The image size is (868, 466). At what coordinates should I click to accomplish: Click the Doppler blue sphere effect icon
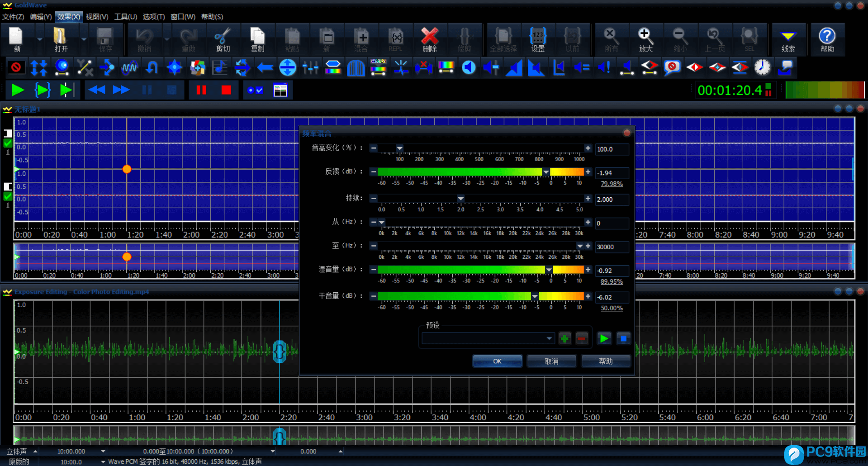tap(62, 68)
